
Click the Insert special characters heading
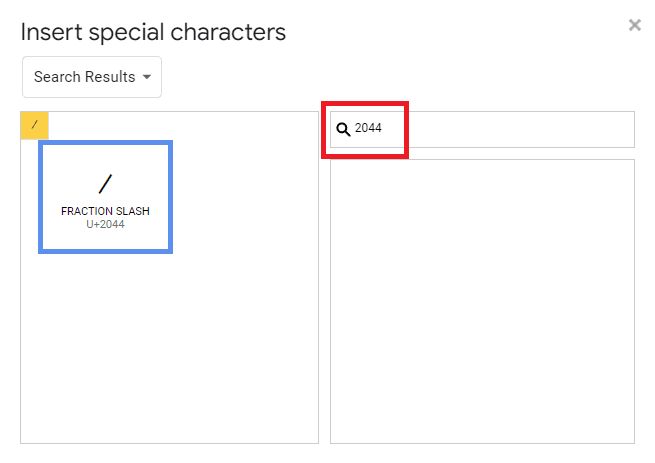[153, 32]
